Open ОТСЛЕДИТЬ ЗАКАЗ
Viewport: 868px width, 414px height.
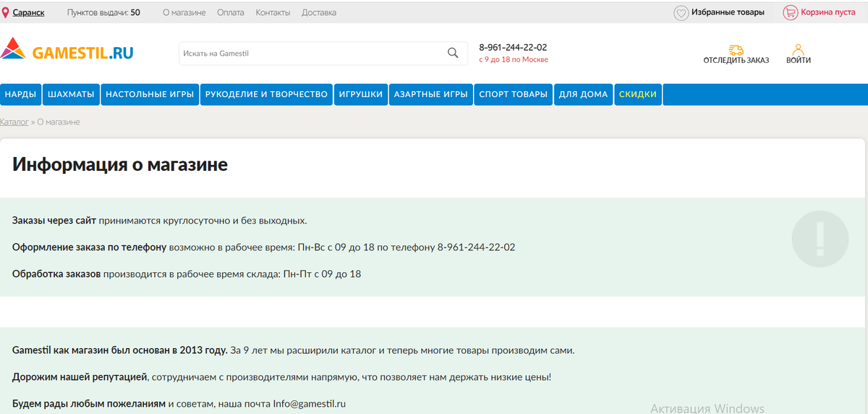tap(736, 60)
